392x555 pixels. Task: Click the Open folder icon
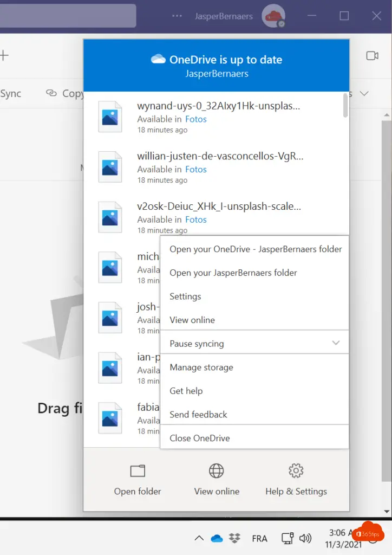(x=138, y=471)
